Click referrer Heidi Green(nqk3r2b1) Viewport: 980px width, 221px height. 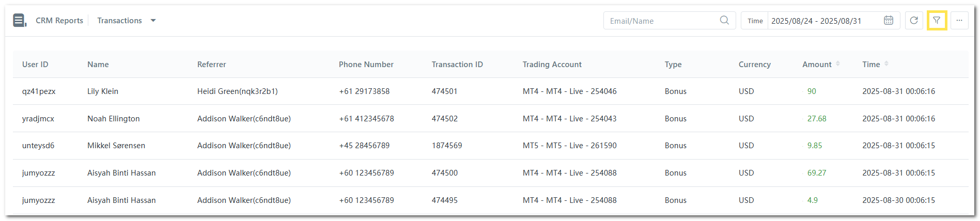click(238, 91)
